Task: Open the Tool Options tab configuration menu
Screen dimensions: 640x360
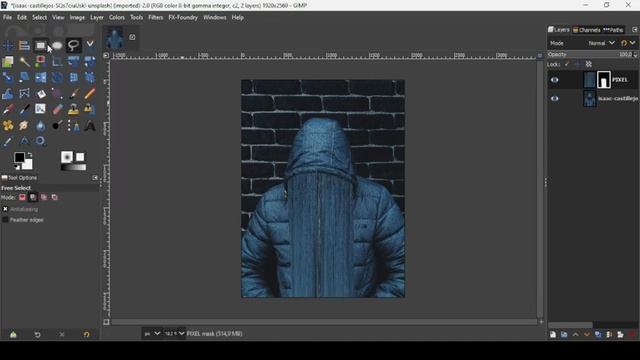Action: (x=95, y=178)
